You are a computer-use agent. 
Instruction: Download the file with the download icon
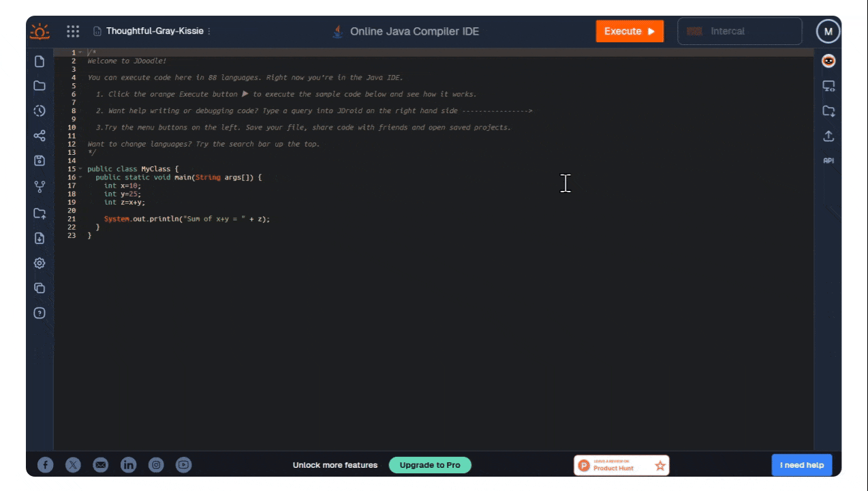[40, 239]
